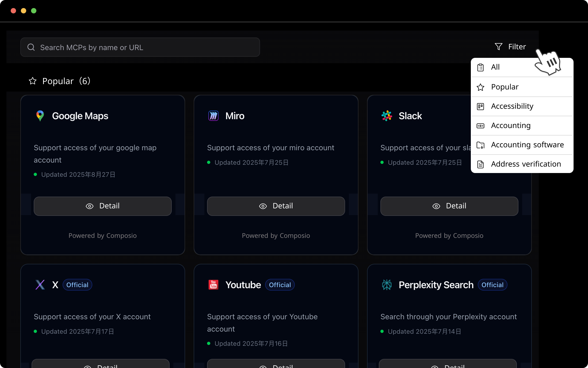Choose Accounting software filter option
The width and height of the screenshot is (588, 368).
pyautogui.click(x=527, y=145)
